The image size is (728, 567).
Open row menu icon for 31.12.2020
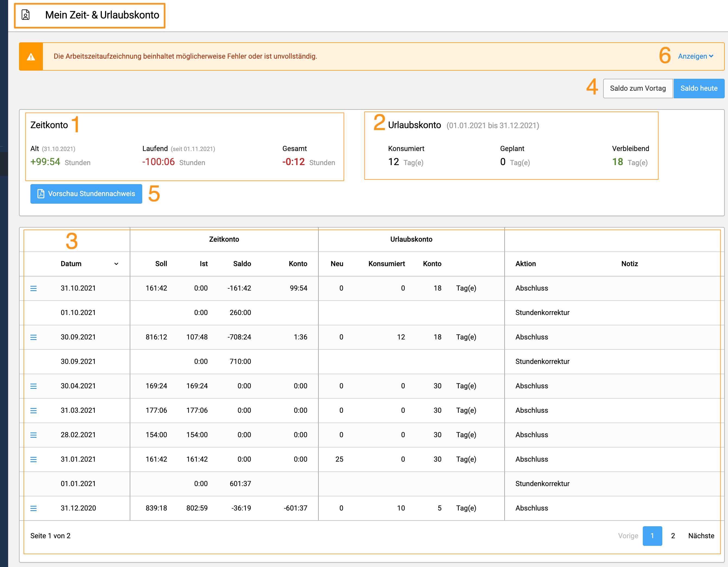33,508
